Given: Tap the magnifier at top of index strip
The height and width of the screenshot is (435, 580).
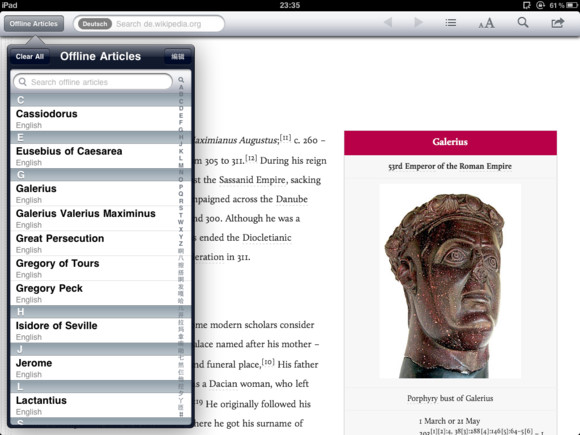Looking at the screenshot, I should (181, 80).
